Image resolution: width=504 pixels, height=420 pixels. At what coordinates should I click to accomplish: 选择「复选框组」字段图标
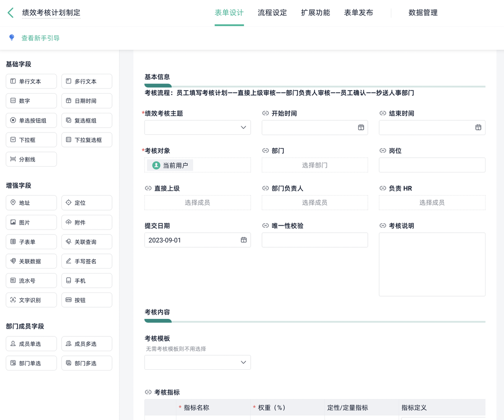coord(87,120)
